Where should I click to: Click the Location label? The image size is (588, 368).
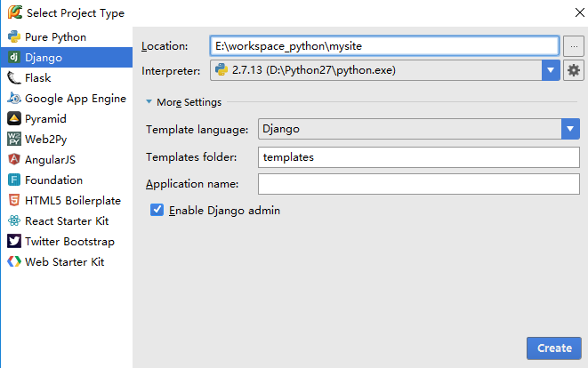point(165,46)
